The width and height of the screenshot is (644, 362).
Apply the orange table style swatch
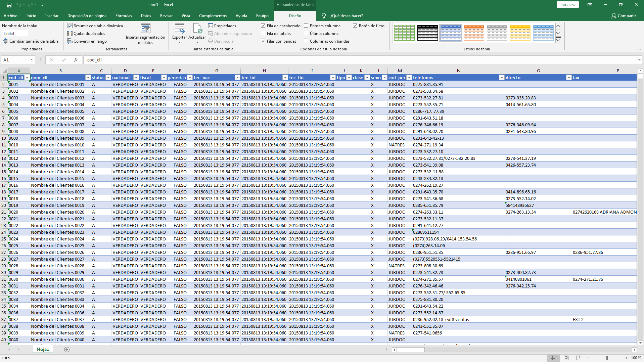click(x=474, y=33)
